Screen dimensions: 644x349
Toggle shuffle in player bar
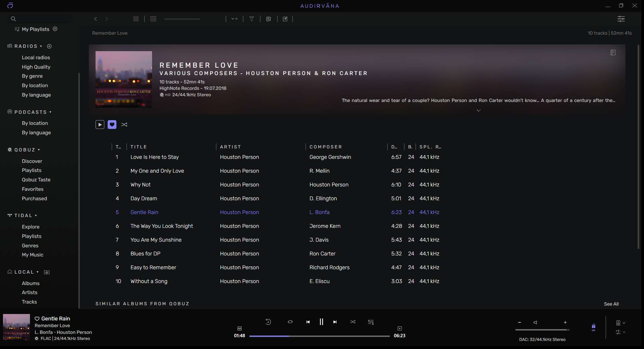click(353, 322)
